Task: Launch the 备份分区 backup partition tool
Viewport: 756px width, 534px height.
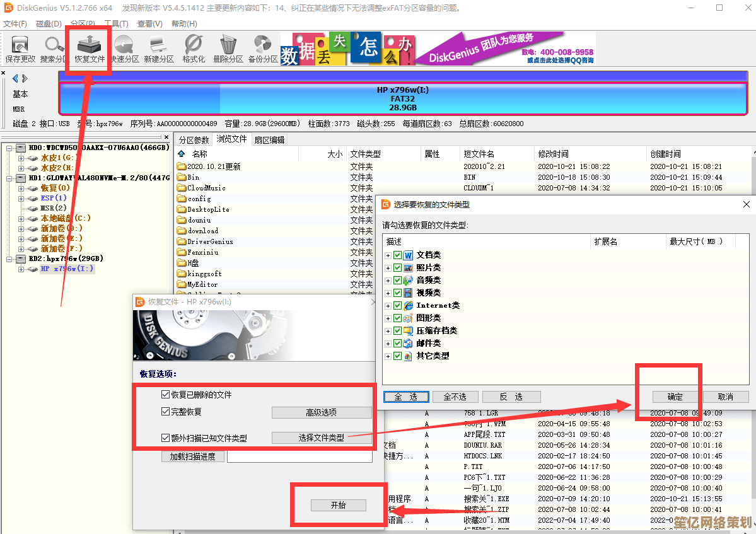Action: click(262, 49)
